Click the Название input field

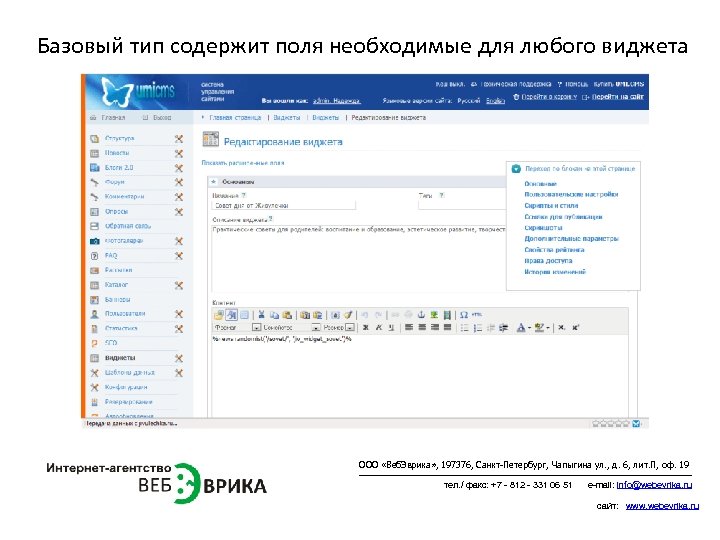284,205
